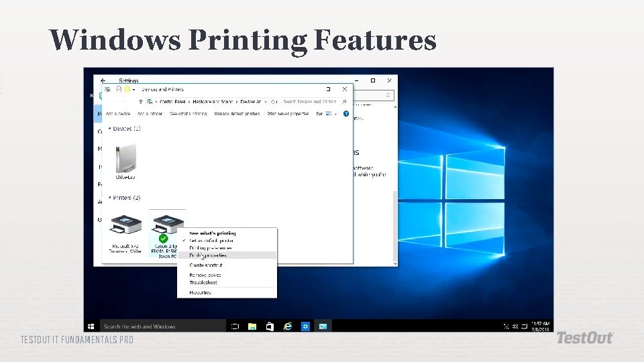Switch to Devices and Printers taskbar icon
644x362 pixels.
323,326
